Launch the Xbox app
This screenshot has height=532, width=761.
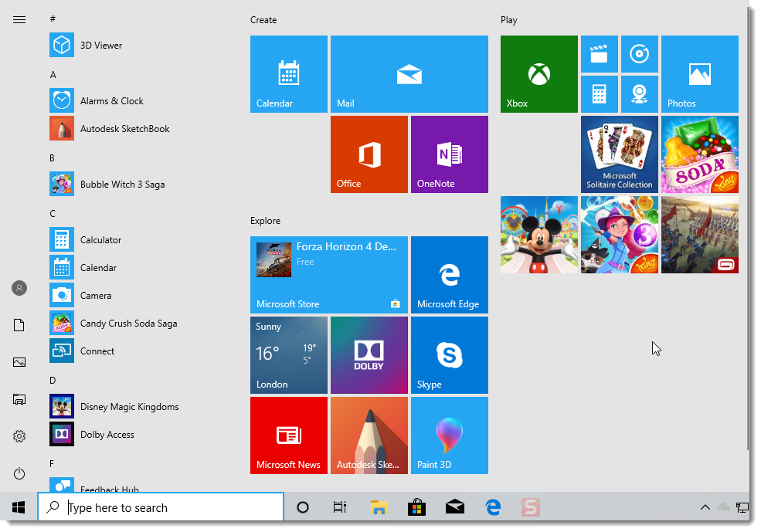538,73
